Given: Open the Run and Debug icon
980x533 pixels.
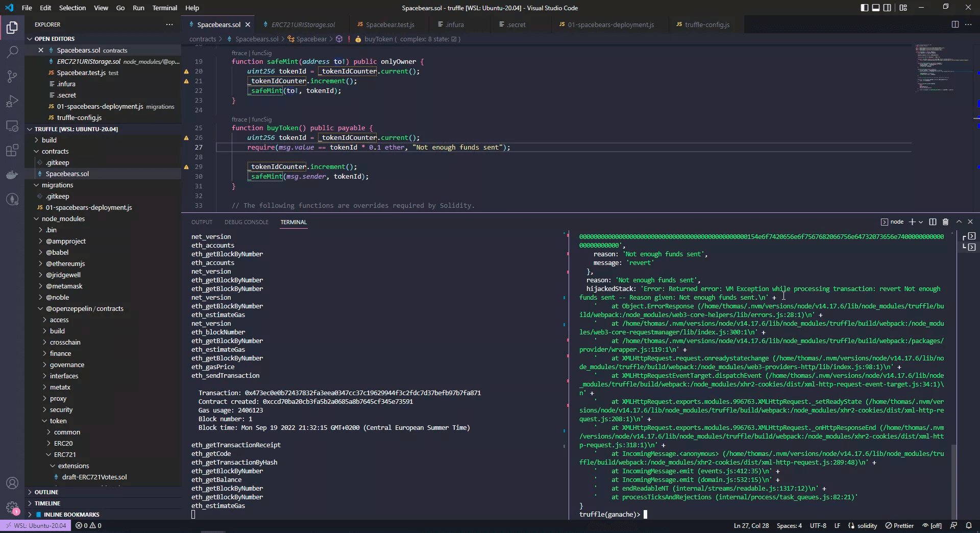Looking at the screenshot, I should point(12,101).
